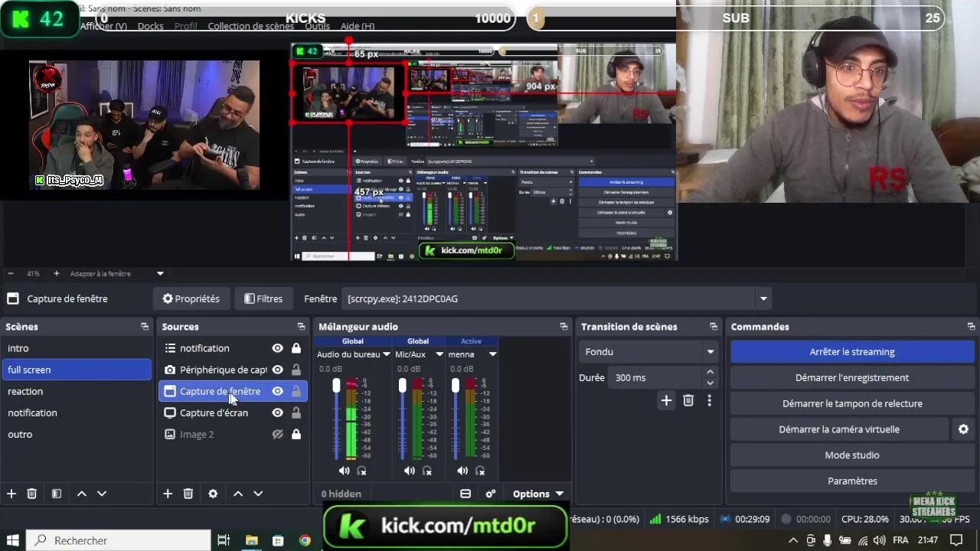The width and height of the screenshot is (980, 551).
Task: Open the Outils menu
Action: click(x=317, y=26)
